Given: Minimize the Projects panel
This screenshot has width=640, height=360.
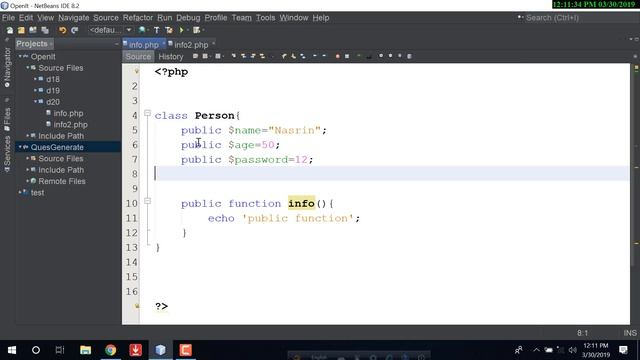Looking at the screenshot, I should coord(117,44).
